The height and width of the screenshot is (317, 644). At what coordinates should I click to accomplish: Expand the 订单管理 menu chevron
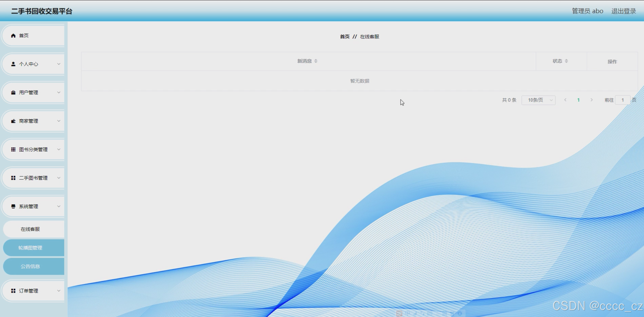click(x=59, y=291)
